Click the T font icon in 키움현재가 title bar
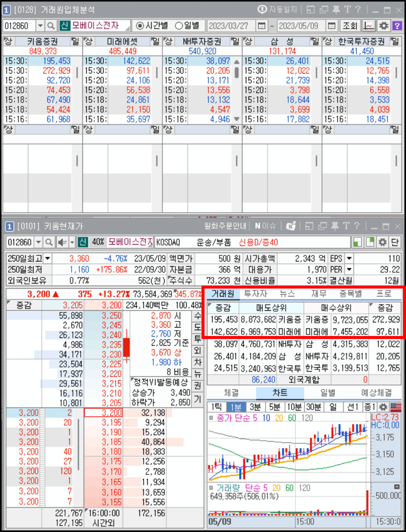The image size is (406, 532). point(346,226)
